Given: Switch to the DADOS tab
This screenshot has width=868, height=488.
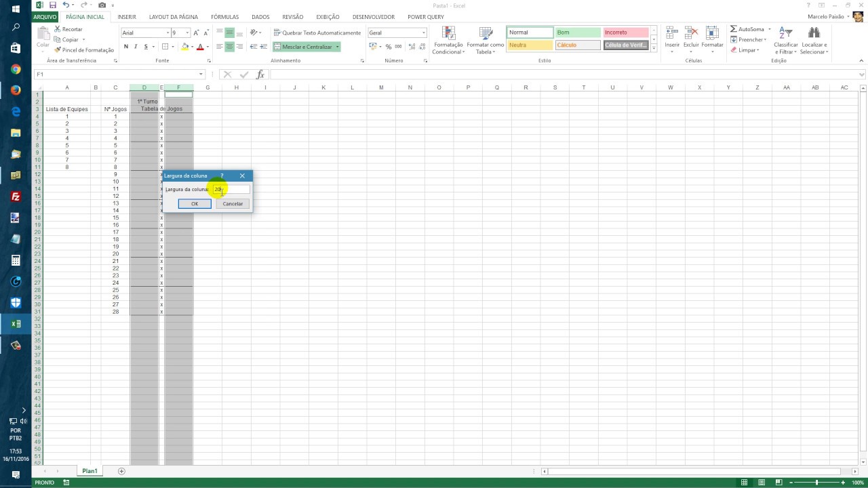Looking at the screenshot, I should tap(260, 17).
